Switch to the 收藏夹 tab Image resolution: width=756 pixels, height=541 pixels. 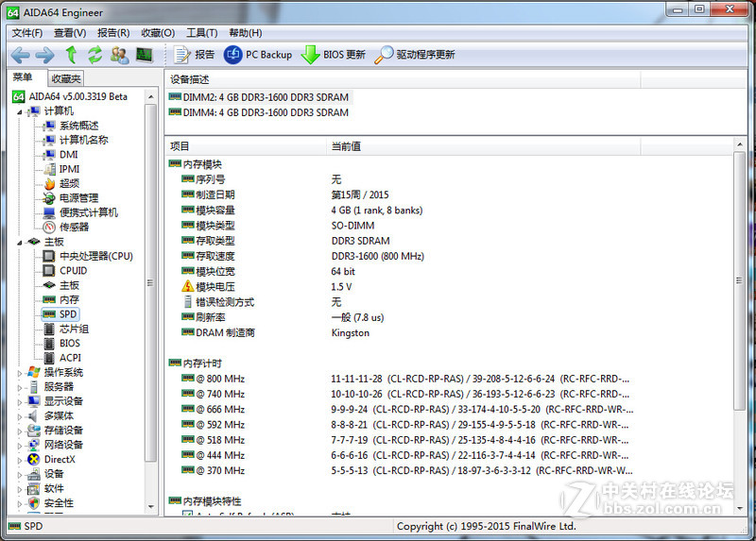[66, 78]
